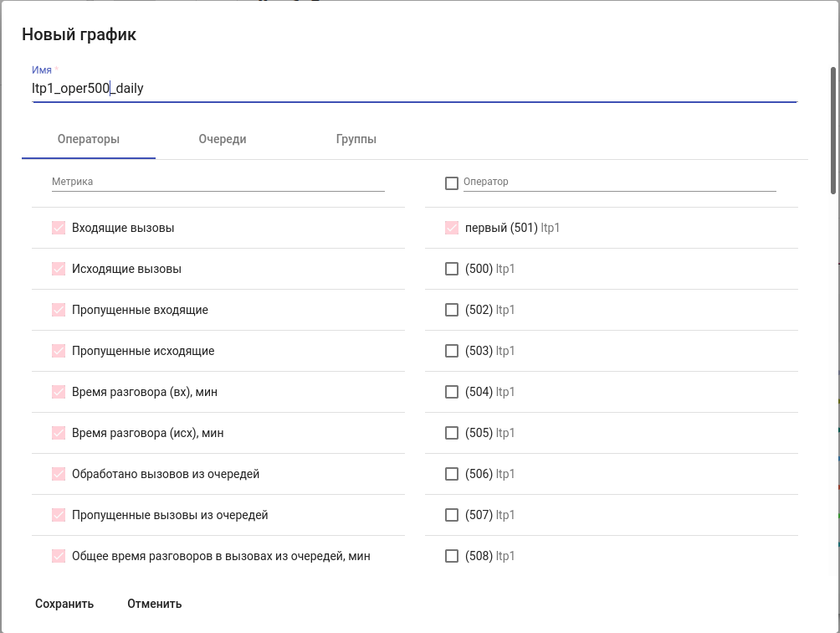Screen dimensions: 840x633
Task: Toggle Время разговора (вх), мин checkbox
Action: coord(59,392)
